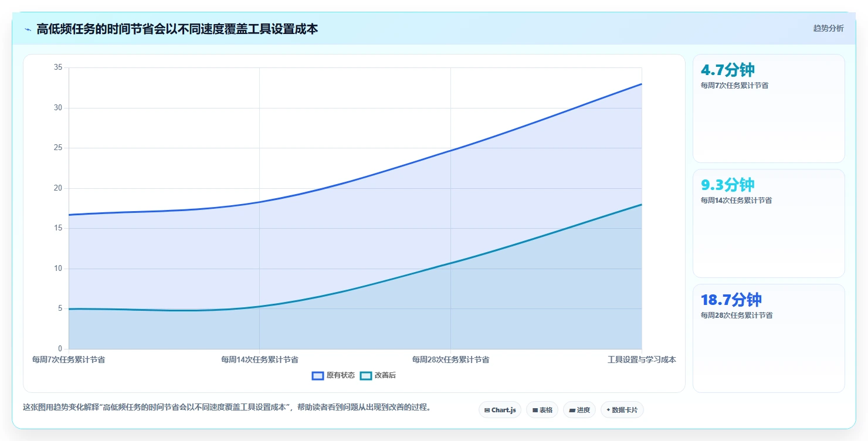Viewport: 868px width, 441px height.
Task: Click the y-axis value 35
Action: [x=58, y=67]
